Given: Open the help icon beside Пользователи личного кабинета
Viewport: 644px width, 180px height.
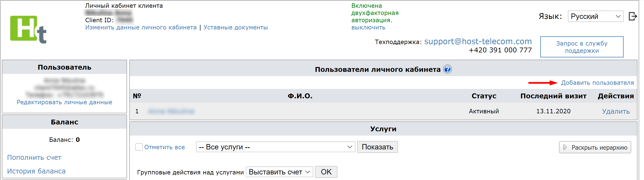Looking at the screenshot, I should 447,69.
